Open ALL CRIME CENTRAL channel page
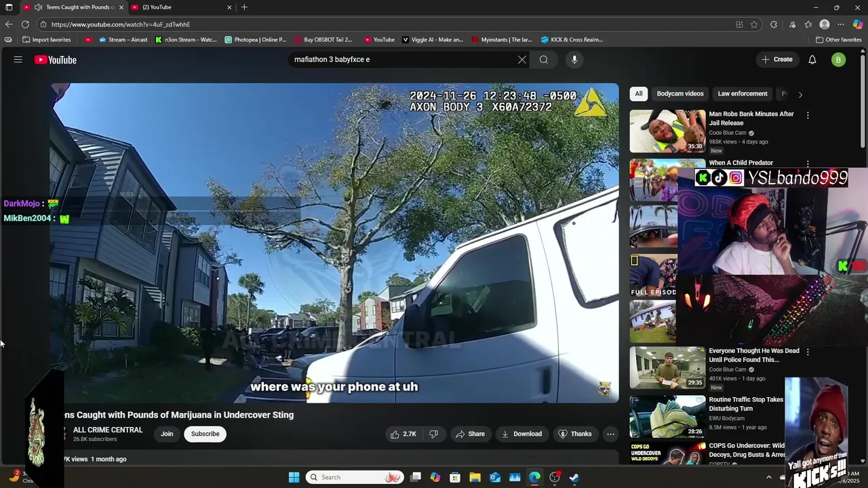 [108, 430]
